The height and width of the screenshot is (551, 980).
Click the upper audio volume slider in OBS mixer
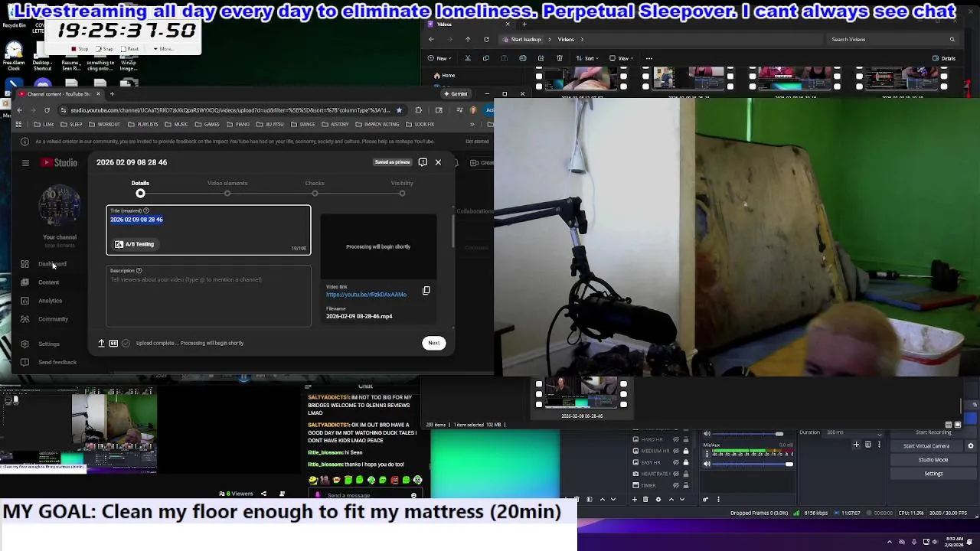click(748, 434)
